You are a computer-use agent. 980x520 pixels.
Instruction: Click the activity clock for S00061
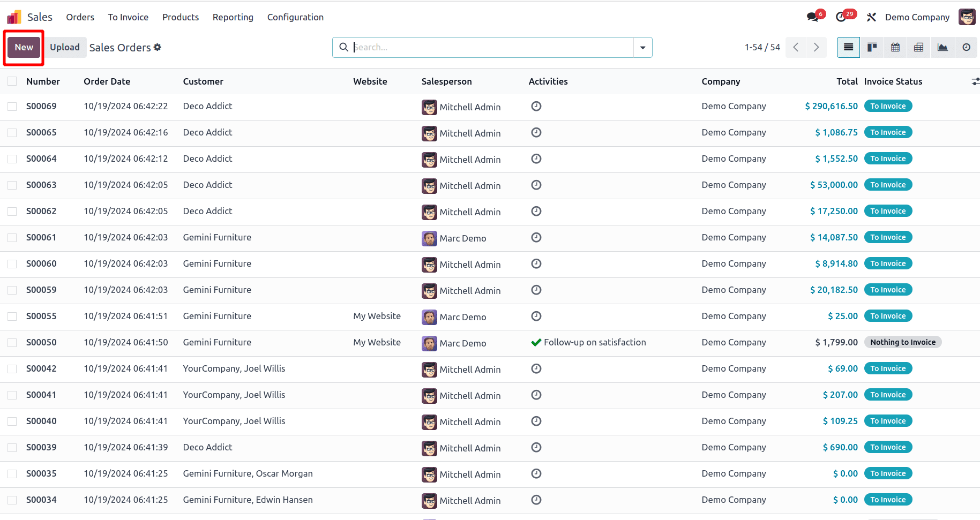pyautogui.click(x=536, y=237)
